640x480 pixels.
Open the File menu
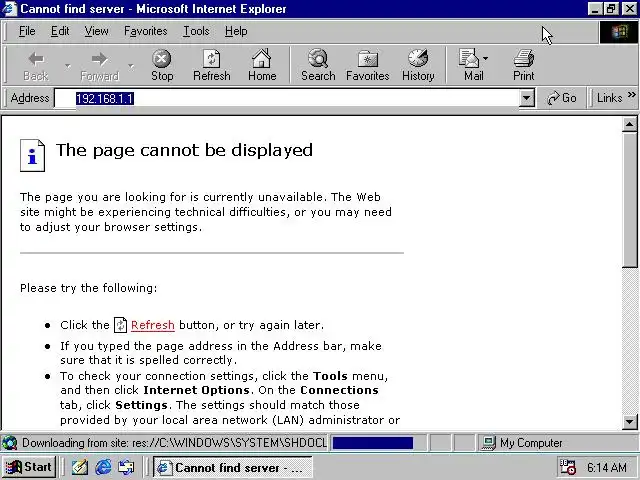(27, 31)
